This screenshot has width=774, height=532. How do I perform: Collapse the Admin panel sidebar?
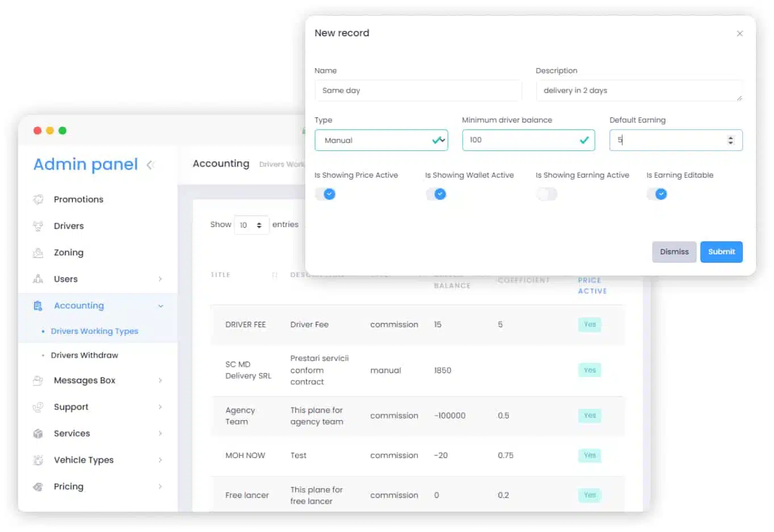[150, 165]
